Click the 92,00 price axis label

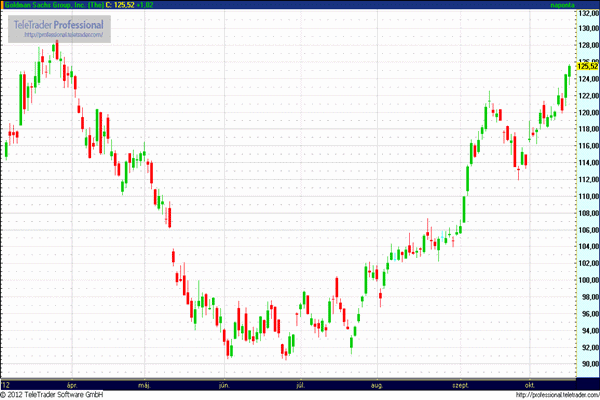click(590, 348)
